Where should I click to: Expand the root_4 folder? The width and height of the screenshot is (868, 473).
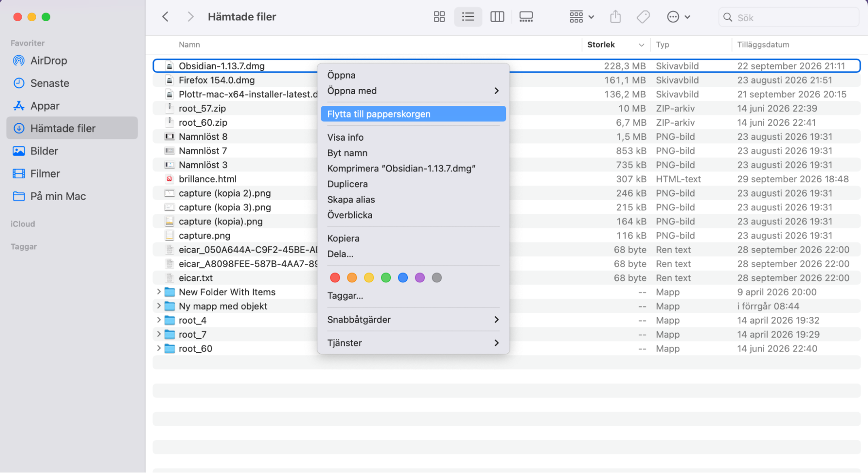[158, 320]
